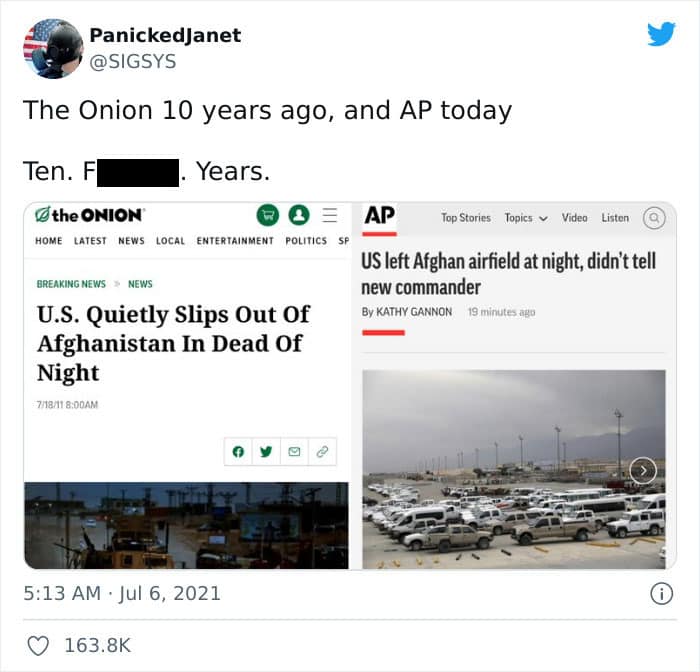Open The Onion shopping cart icon
This screenshot has height=672, width=700.
(x=267, y=215)
